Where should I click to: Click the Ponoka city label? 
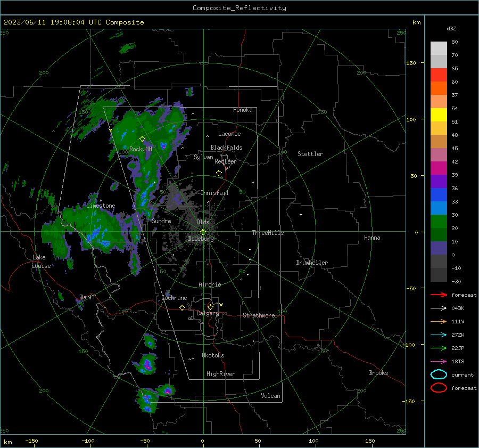point(243,110)
